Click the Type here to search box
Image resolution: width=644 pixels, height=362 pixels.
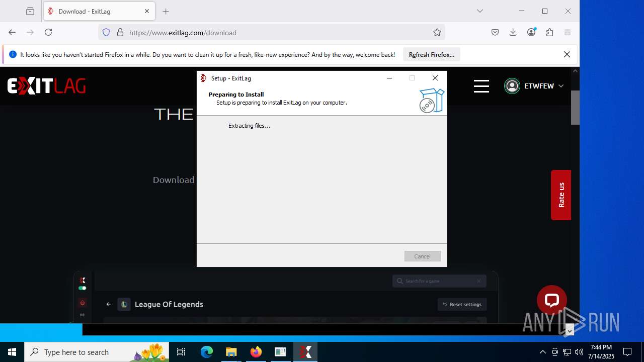click(x=97, y=352)
